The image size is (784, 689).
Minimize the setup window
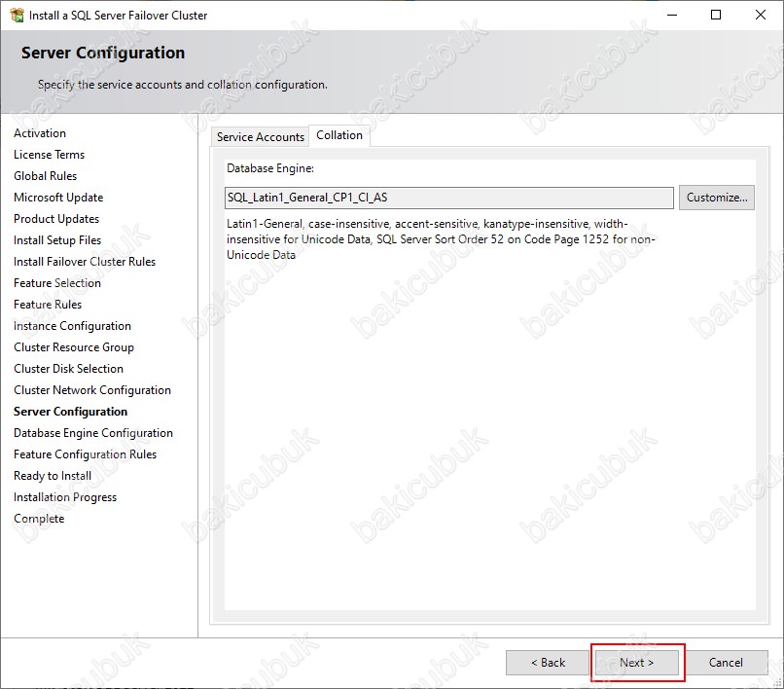[x=672, y=15]
